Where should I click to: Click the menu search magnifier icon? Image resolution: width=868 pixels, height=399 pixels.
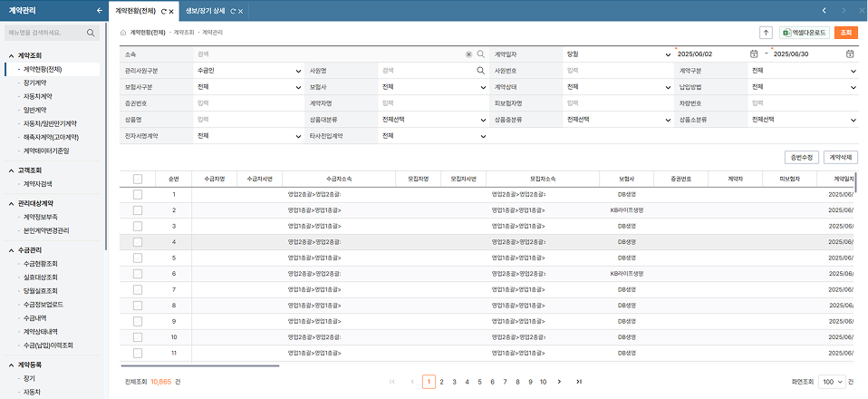(92, 33)
